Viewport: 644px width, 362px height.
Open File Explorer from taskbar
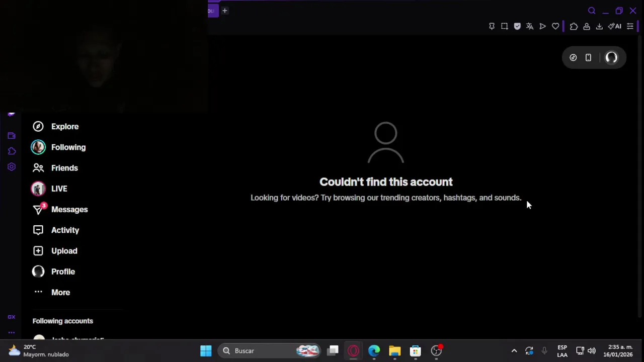coord(395,351)
